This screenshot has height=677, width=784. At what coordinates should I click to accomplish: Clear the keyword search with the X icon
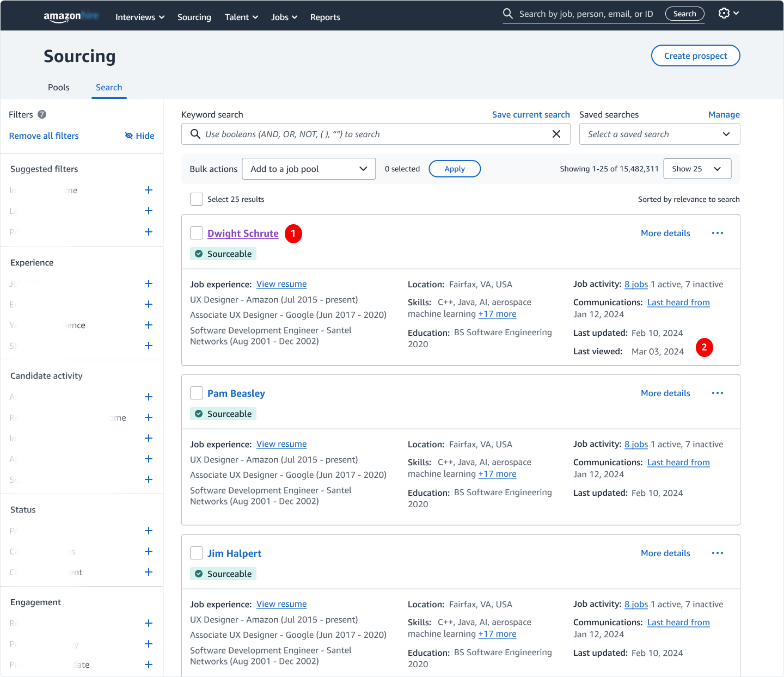click(x=556, y=134)
